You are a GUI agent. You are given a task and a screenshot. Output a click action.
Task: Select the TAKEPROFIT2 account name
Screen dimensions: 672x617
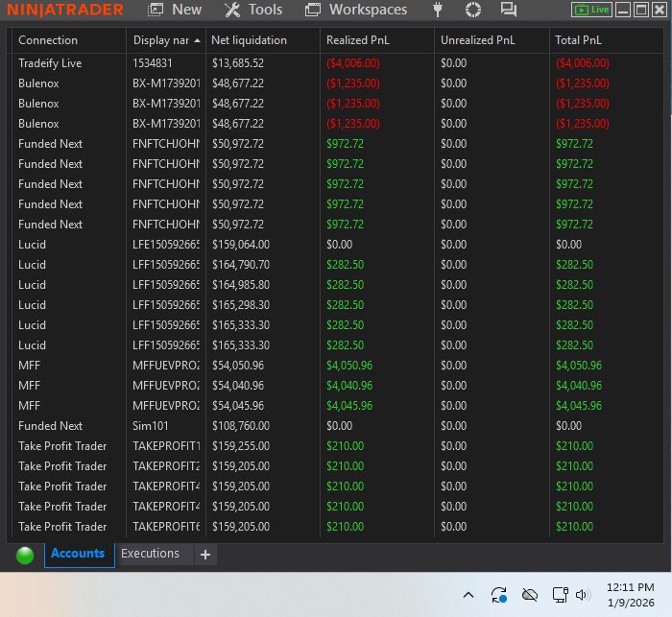coord(166,466)
